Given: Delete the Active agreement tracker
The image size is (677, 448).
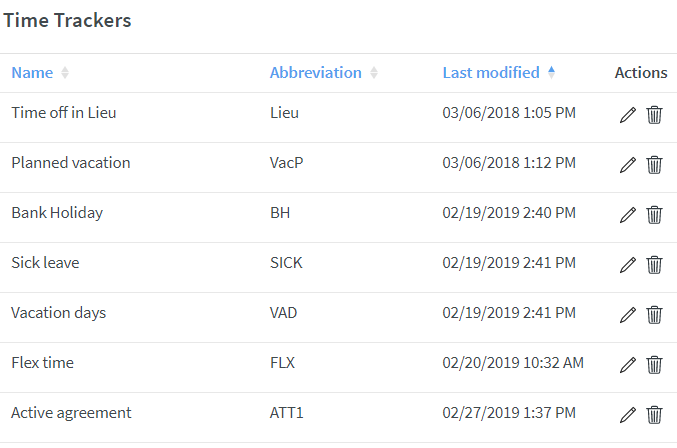Looking at the screenshot, I should (654, 415).
